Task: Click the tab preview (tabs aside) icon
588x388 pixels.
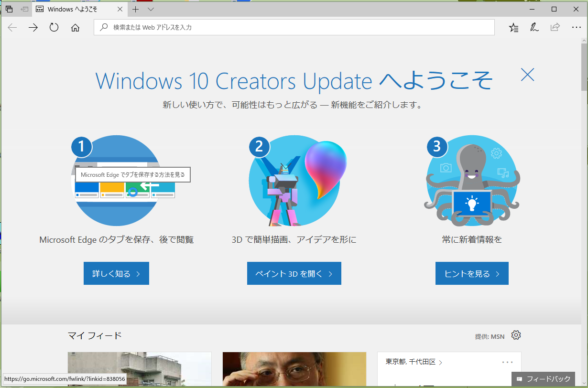Action: coord(9,9)
